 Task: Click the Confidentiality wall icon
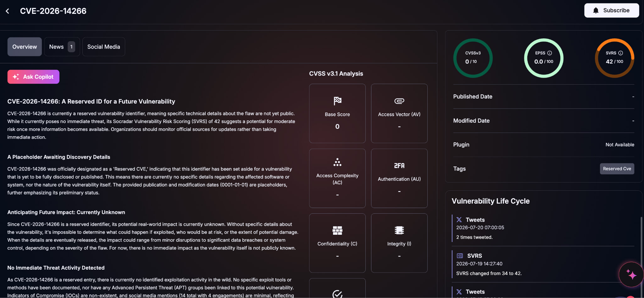pos(337,230)
